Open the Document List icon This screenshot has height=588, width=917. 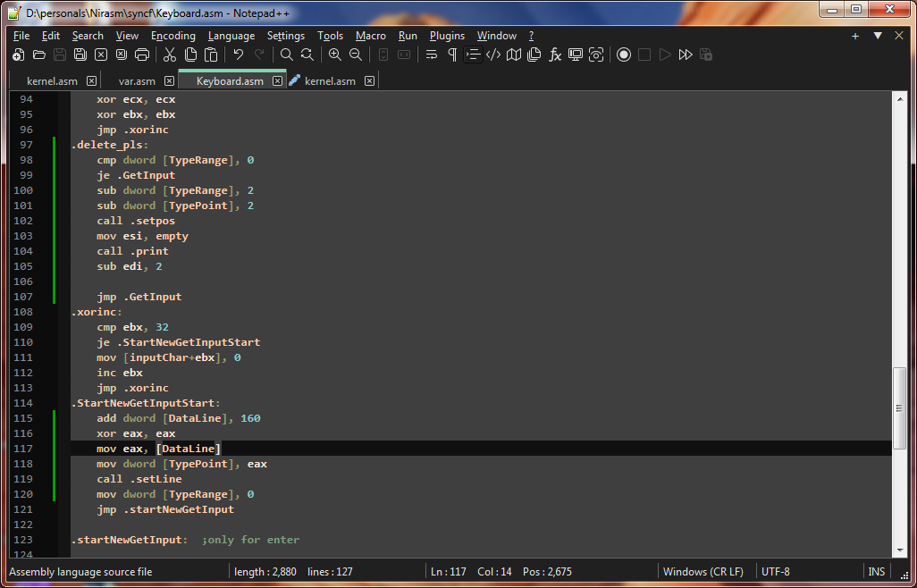pos(534,55)
